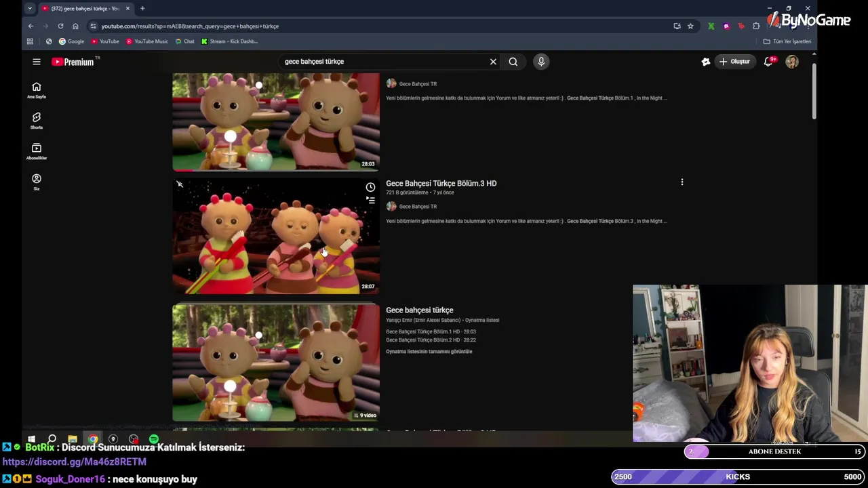Start voice search with the microphone
The width and height of the screenshot is (868, 488).
click(541, 62)
